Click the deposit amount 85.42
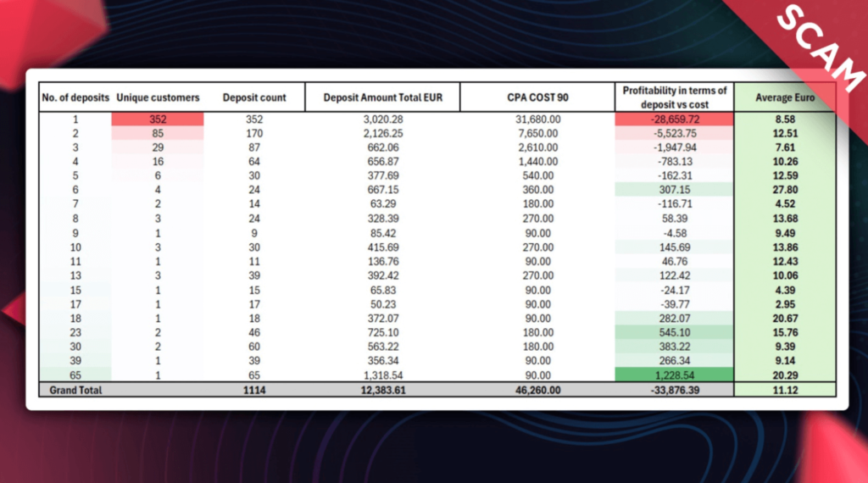The height and width of the screenshot is (483, 868). pyautogui.click(x=383, y=233)
